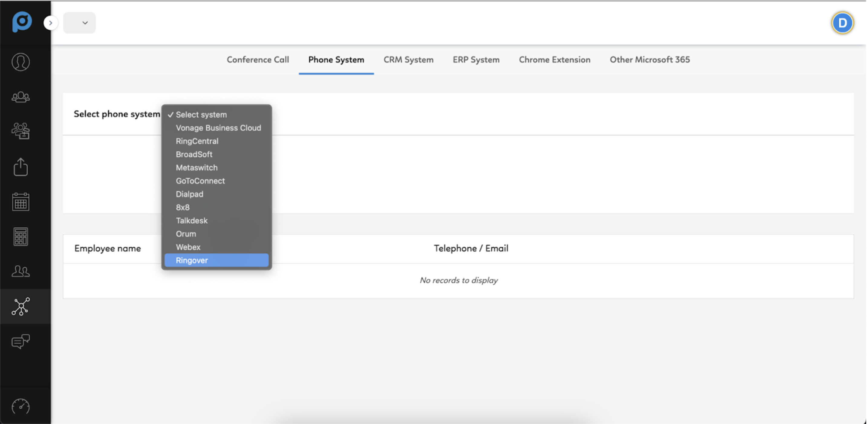The image size is (868, 424).
Task: Open the single user profile sidebar icon
Action: (21, 62)
